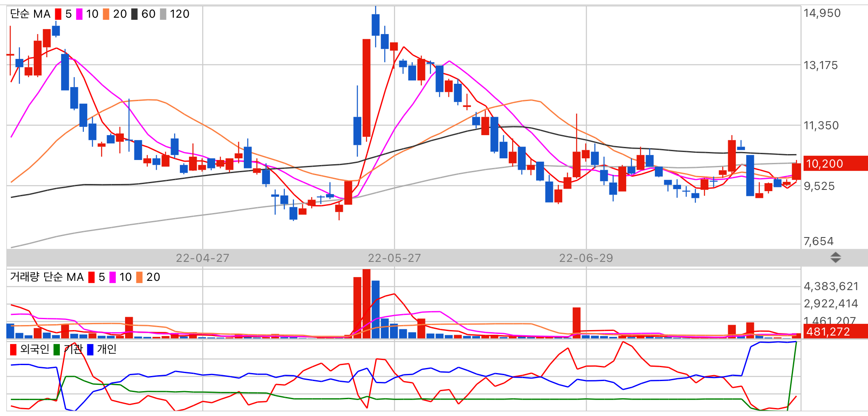Click the red volume spike bar after 22-06-29
This screenshot has width=868, height=416.
click(x=577, y=323)
